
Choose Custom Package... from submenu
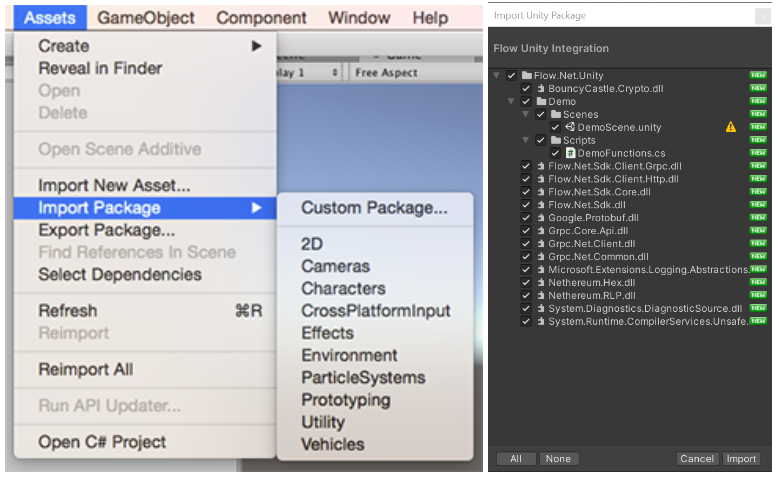tap(375, 208)
